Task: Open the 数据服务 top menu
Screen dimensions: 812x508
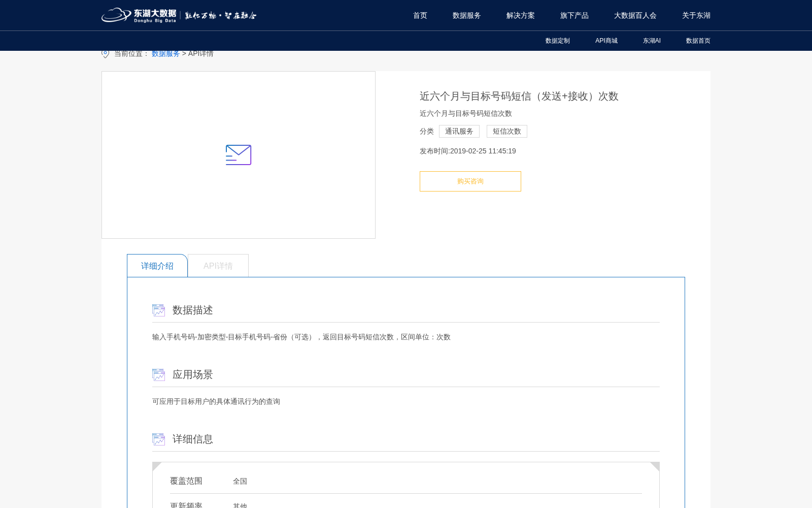Action: point(467,15)
